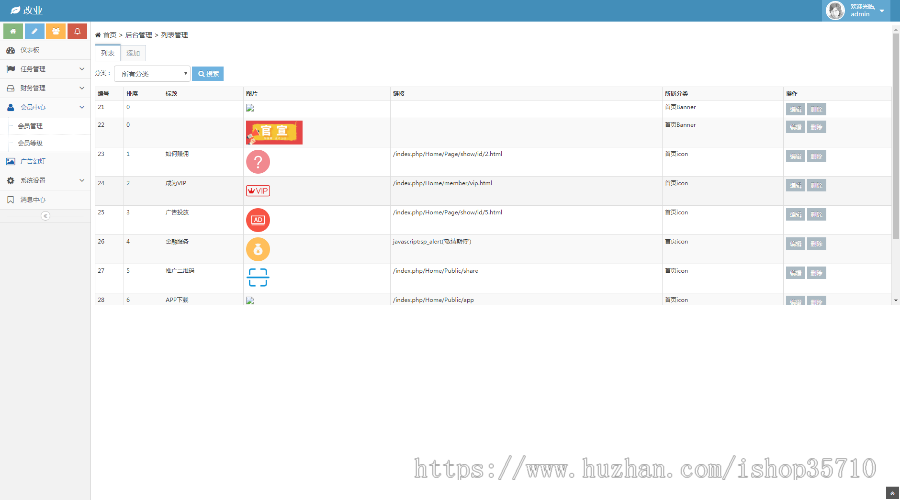The width and height of the screenshot is (900, 500).
Task: Switch to the list tab
Action: point(107,53)
